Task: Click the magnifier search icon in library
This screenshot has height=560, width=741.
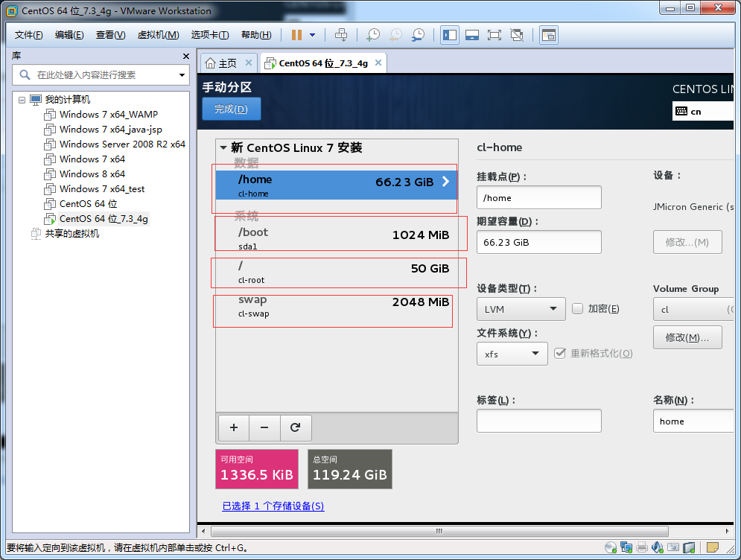Action: coord(25,74)
